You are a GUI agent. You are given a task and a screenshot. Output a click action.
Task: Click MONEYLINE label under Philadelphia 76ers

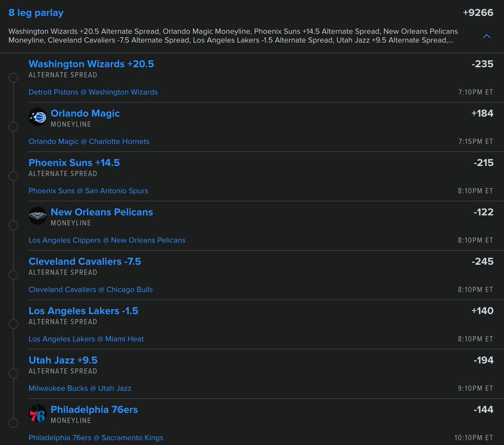coord(71,421)
